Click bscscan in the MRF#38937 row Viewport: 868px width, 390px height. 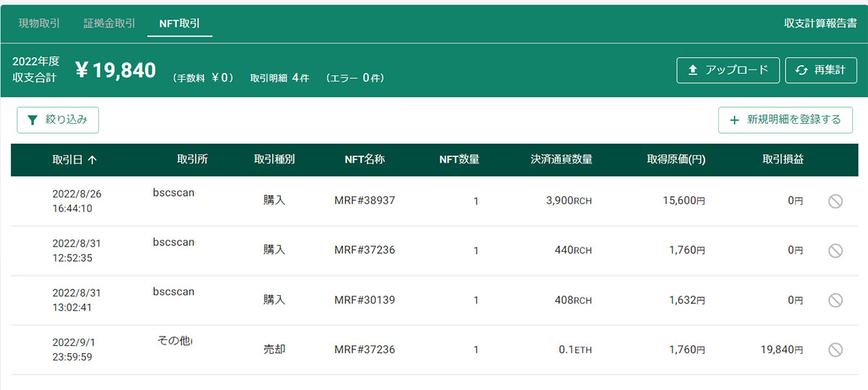(x=174, y=192)
